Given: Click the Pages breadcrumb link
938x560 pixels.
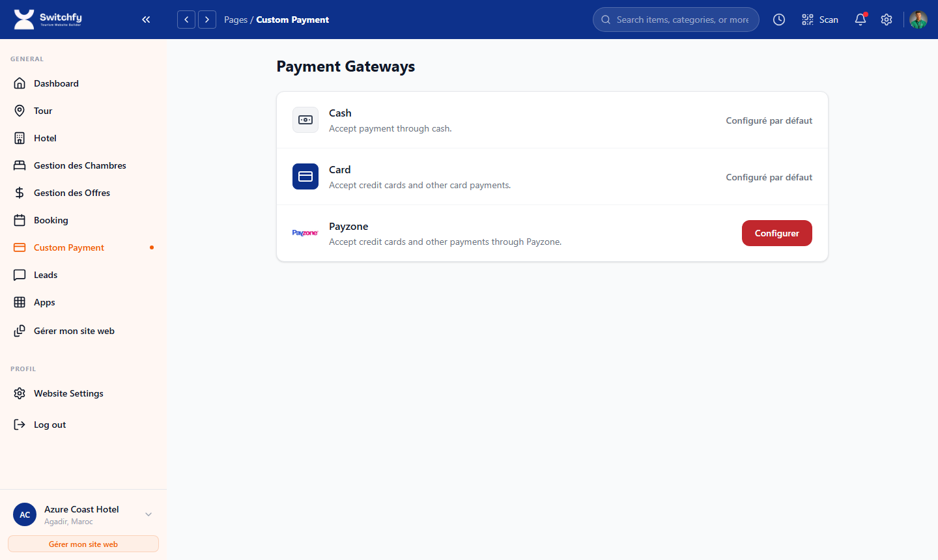Looking at the screenshot, I should [x=235, y=20].
